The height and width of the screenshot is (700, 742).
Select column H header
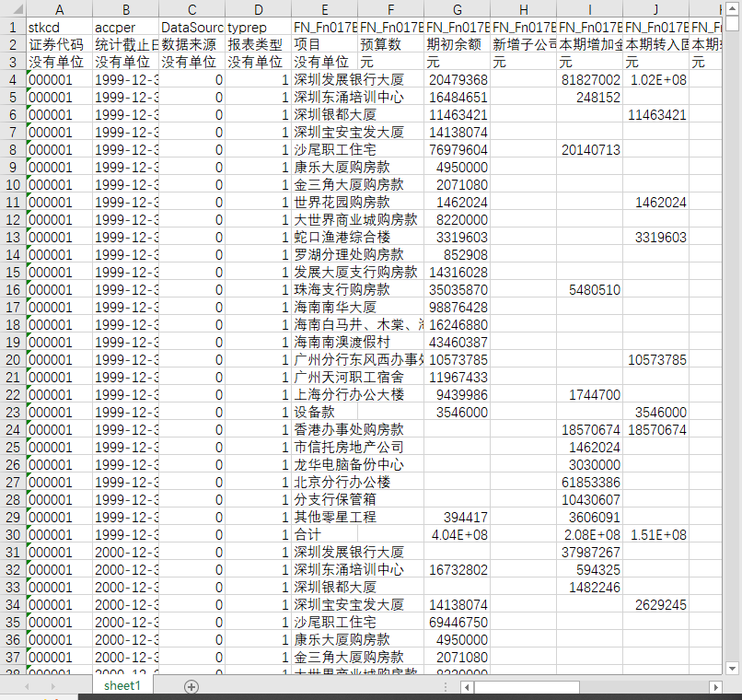tap(523, 9)
